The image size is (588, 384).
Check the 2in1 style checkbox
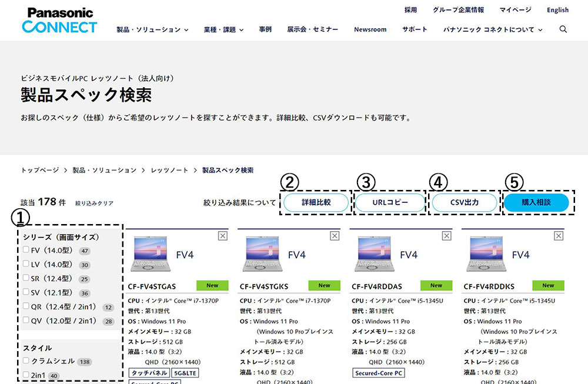tap(26, 375)
